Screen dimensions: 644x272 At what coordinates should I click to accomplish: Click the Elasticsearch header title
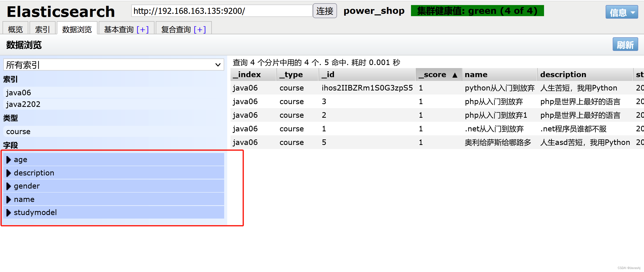tap(61, 12)
